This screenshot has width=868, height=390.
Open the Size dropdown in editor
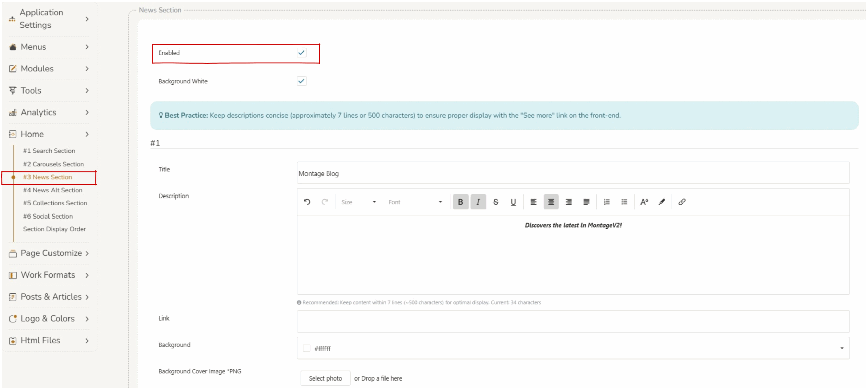coord(358,202)
